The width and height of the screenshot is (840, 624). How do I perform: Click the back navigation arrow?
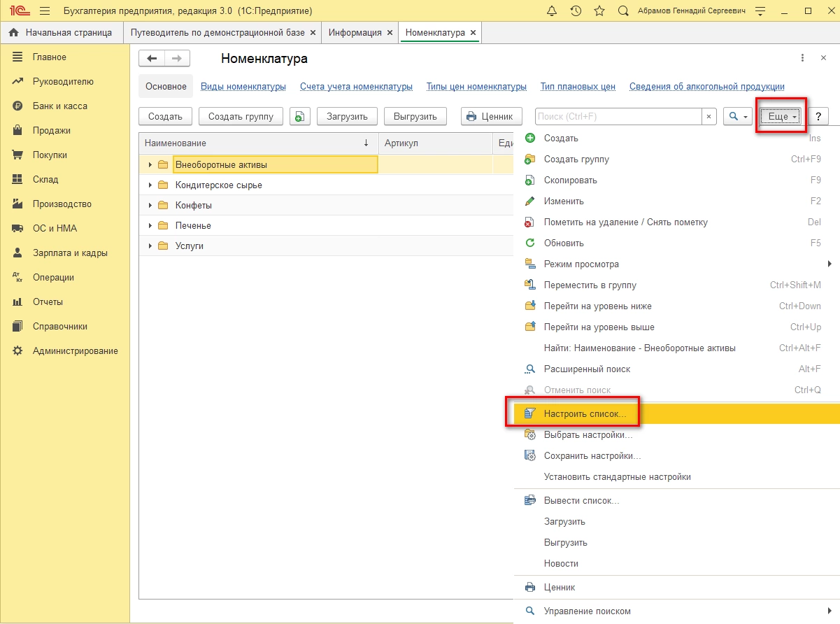(x=152, y=59)
